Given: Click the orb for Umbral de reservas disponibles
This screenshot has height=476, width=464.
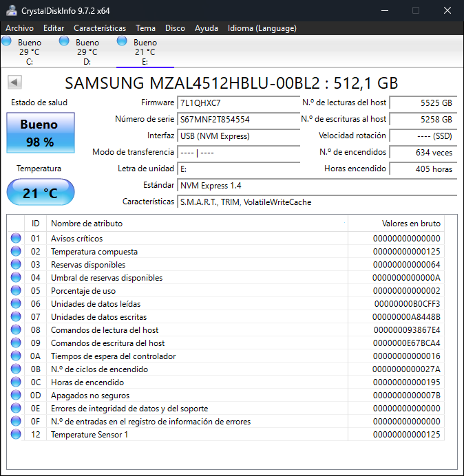Looking at the screenshot, I should (16, 277).
